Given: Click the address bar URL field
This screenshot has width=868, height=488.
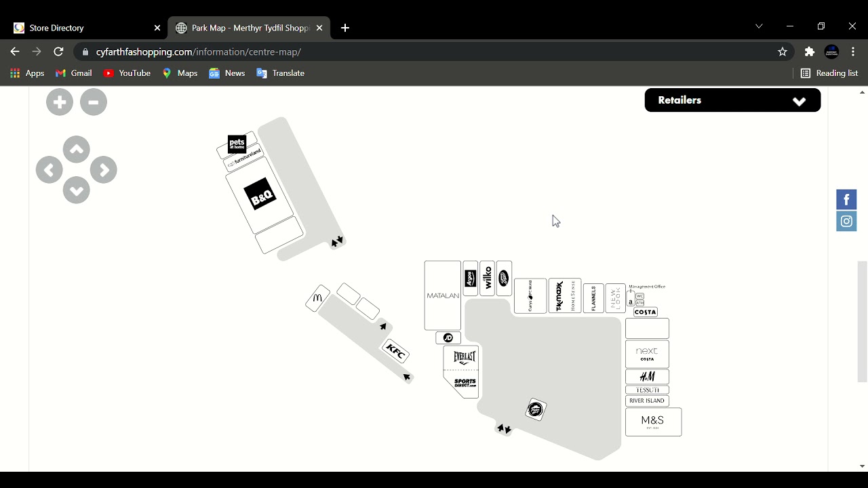Looking at the screenshot, I should pyautogui.click(x=434, y=52).
